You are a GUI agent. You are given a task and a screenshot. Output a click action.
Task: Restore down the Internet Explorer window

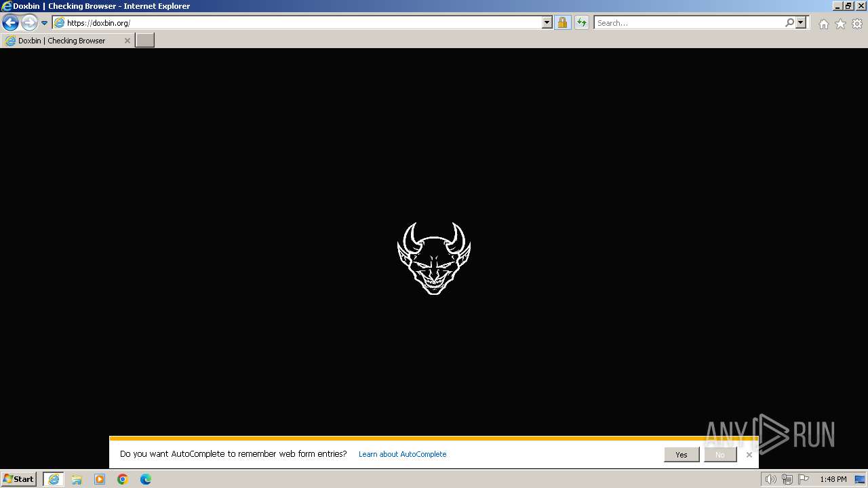[848, 6]
